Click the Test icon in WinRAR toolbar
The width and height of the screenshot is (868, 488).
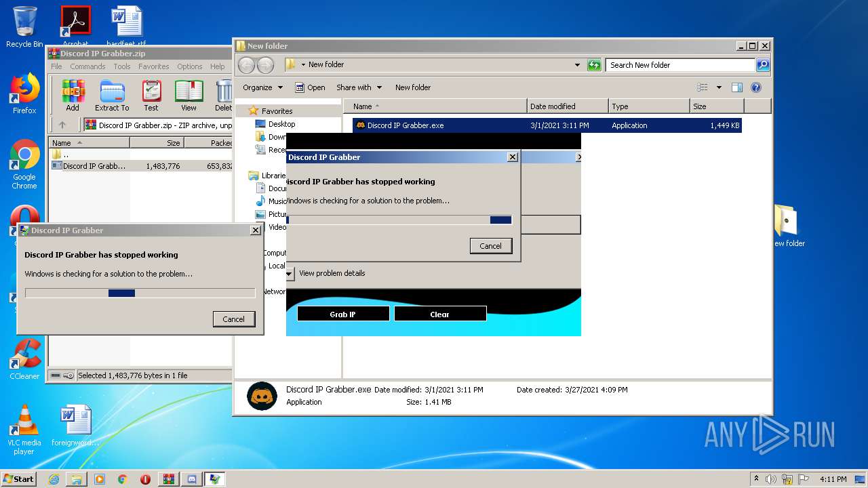(151, 95)
